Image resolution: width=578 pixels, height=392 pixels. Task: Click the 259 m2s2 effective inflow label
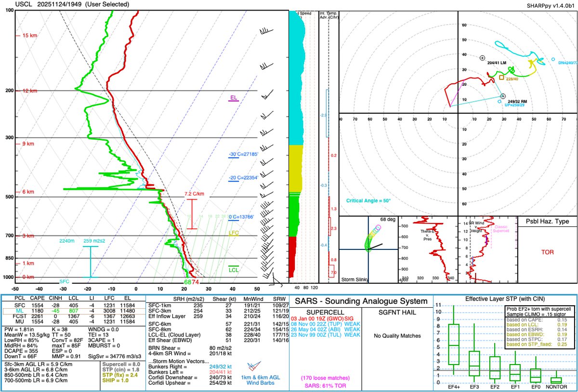(x=93, y=241)
